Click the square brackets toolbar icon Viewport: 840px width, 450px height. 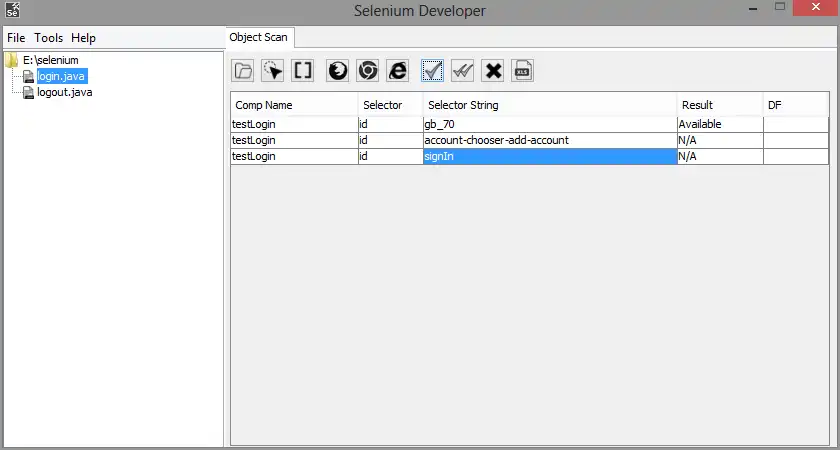pos(303,71)
